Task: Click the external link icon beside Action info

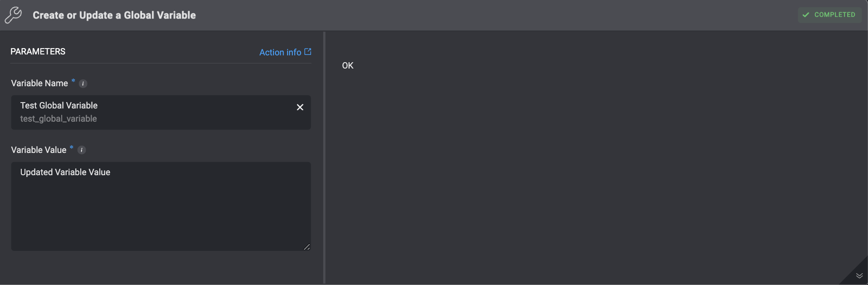Action: [308, 52]
